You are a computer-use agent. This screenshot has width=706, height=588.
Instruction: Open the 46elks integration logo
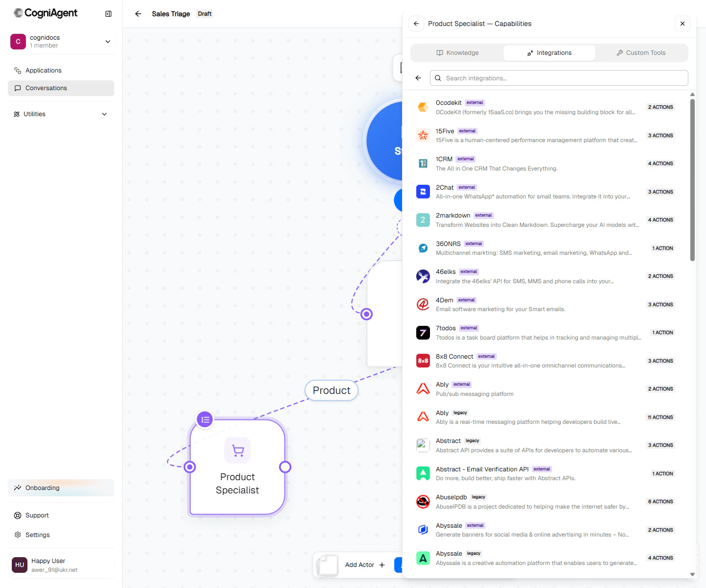tap(423, 276)
